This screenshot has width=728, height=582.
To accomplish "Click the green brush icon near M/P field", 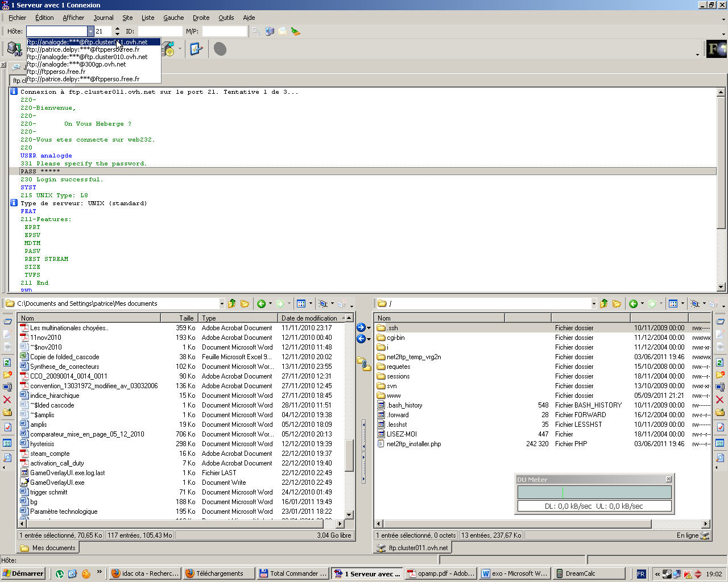I will [296, 31].
